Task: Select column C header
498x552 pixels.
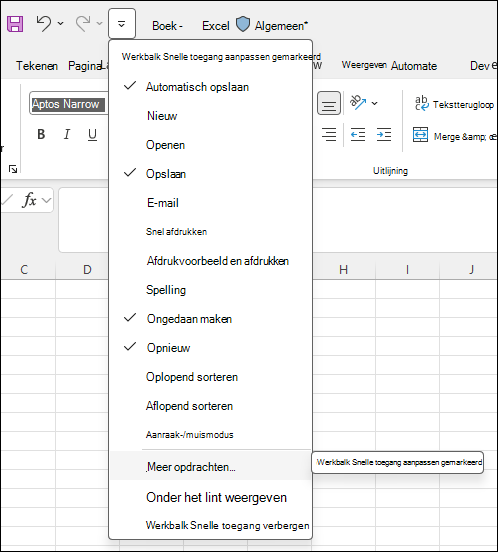Action: 24,270
